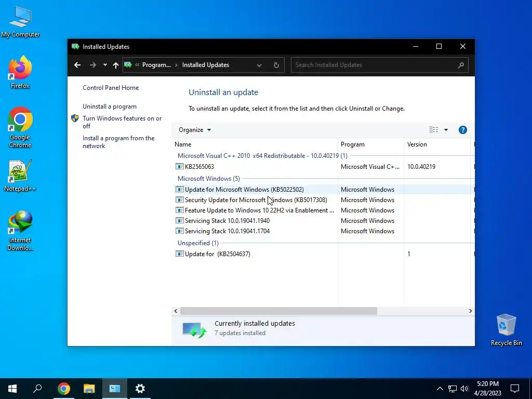This screenshot has width=532, height=399.
Task: Click the Program... breadcrumb in address bar
Action: 156,65
